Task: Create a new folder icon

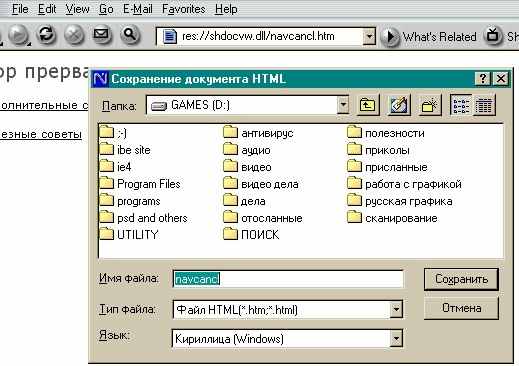Action: point(430,106)
